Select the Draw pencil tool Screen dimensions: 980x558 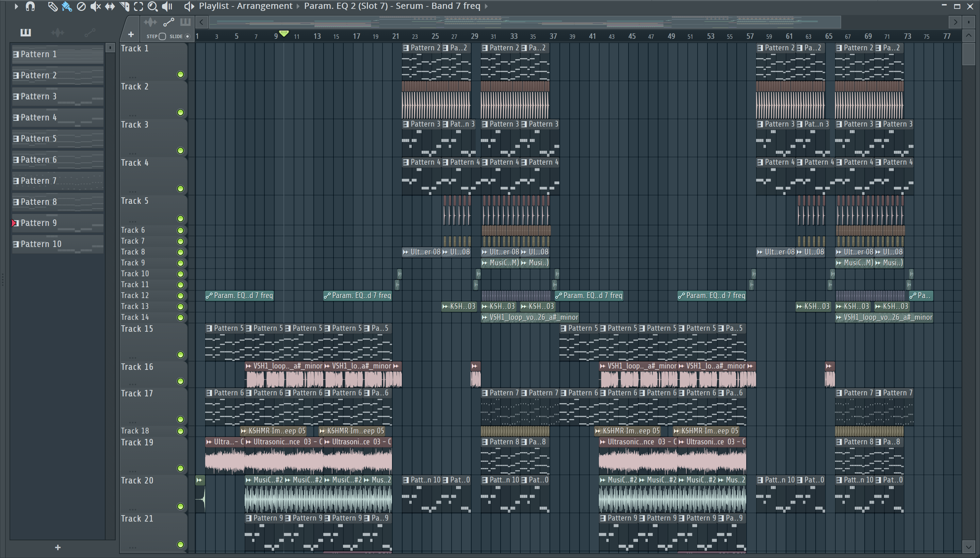[52, 6]
